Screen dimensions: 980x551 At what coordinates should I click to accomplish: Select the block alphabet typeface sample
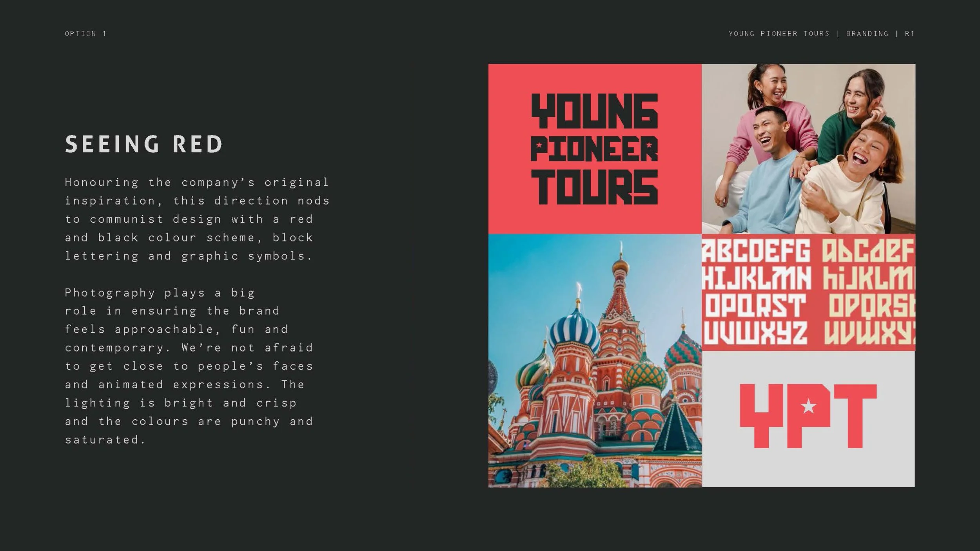coord(808,292)
